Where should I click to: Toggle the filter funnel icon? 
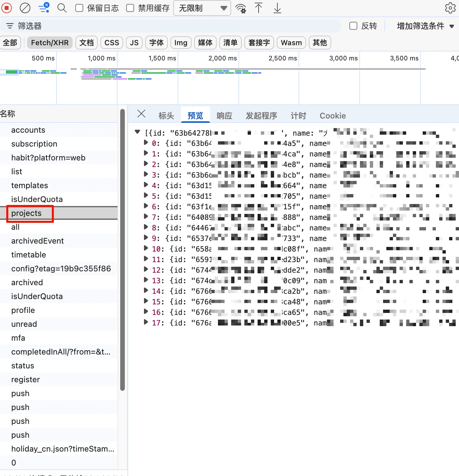pyautogui.click(x=44, y=7)
